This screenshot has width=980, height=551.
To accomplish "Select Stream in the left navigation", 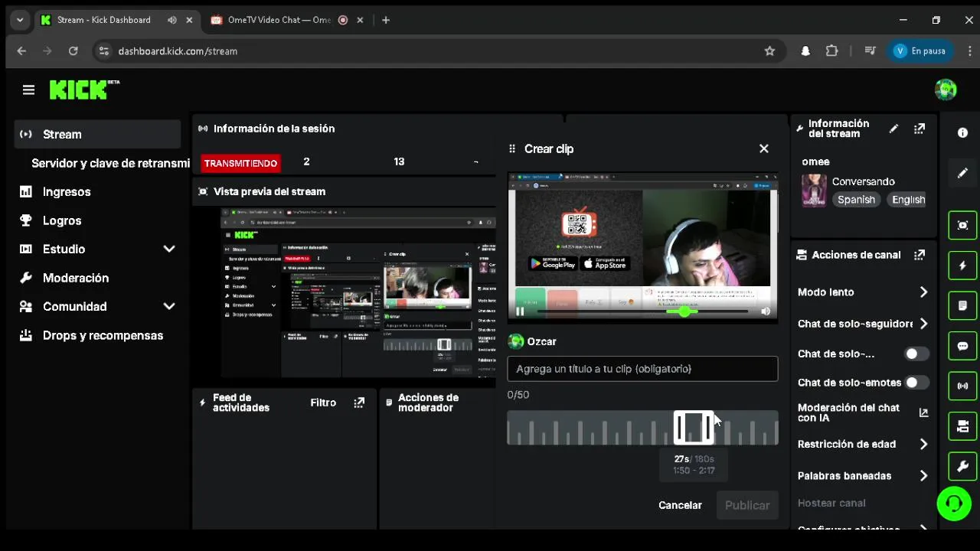I will pos(97,134).
